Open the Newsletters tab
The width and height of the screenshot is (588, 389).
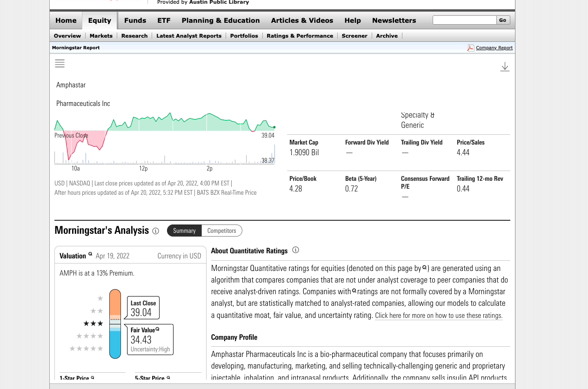tap(394, 20)
